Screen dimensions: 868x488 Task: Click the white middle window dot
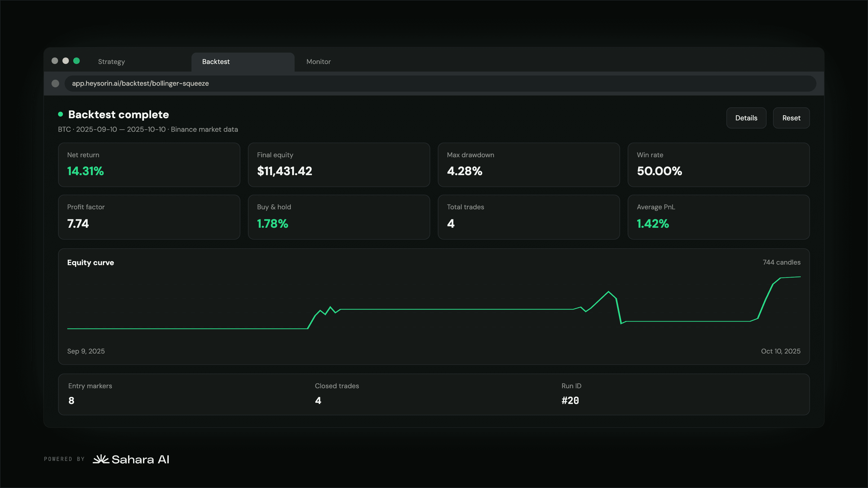click(x=66, y=61)
